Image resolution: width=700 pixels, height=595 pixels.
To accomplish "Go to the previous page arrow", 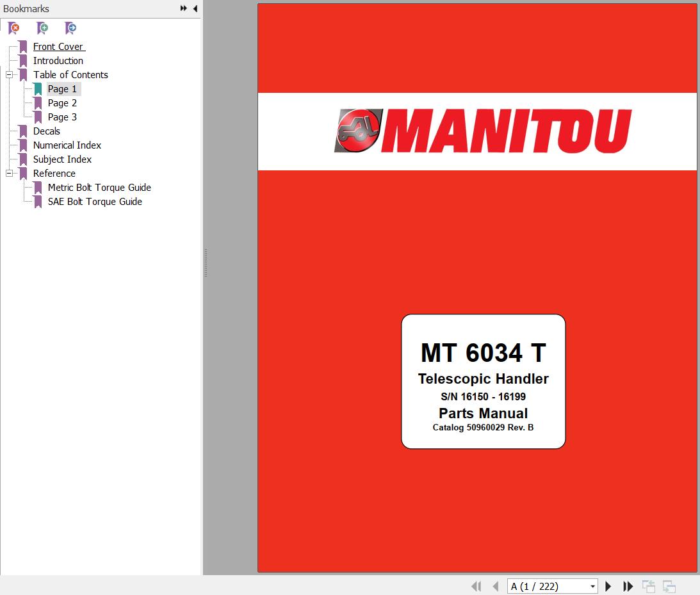I will click(495, 586).
